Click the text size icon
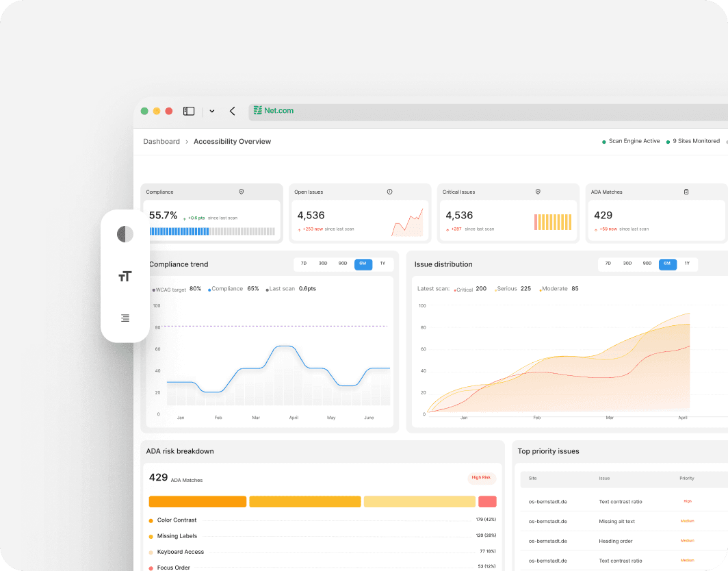 [x=125, y=277]
